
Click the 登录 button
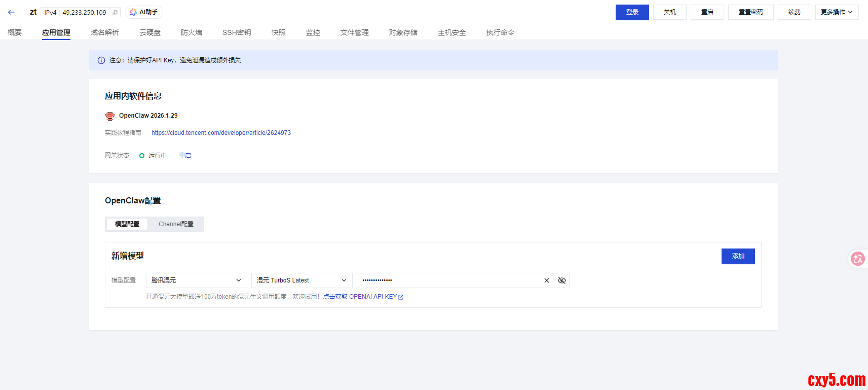[x=632, y=12]
